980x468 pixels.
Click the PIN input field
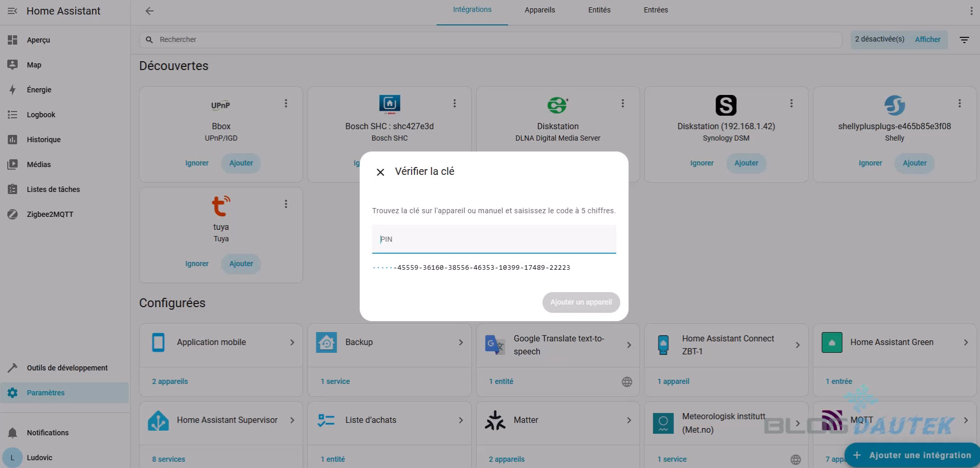pyautogui.click(x=494, y=239)
